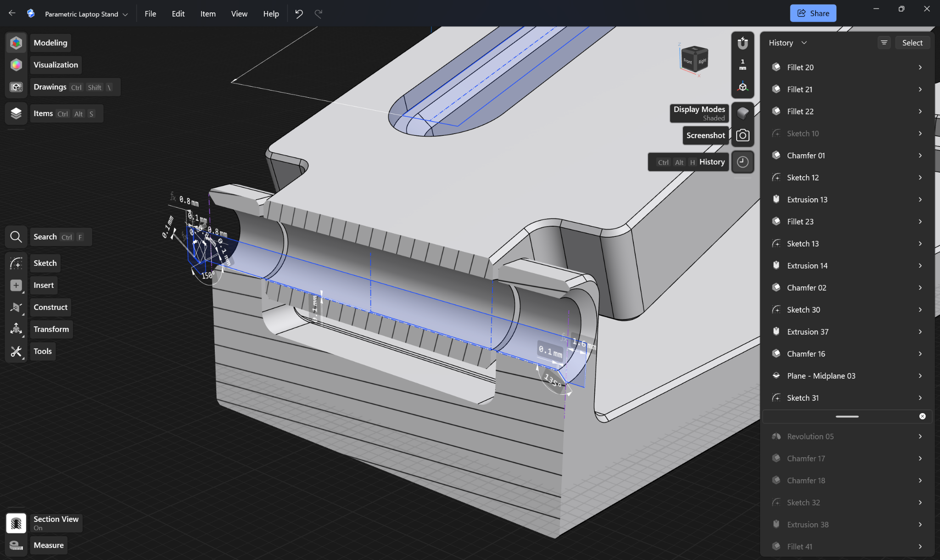Take a screenshot with the camera icon

(743, 135)
